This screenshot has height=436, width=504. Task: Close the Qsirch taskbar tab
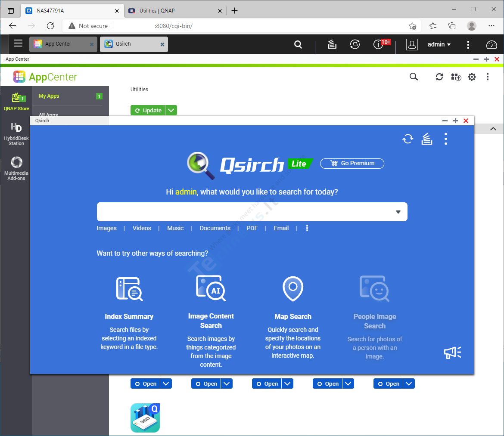coord(162,44)
